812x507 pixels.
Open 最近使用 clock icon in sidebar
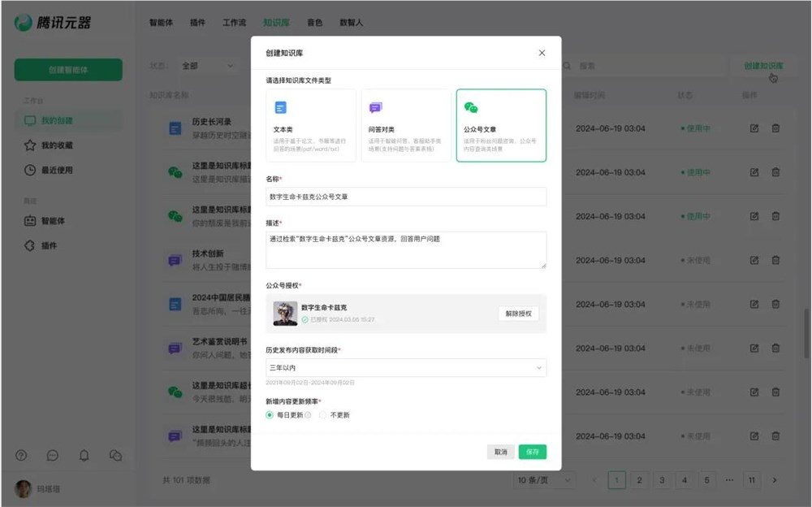click(x=30, y=169)
